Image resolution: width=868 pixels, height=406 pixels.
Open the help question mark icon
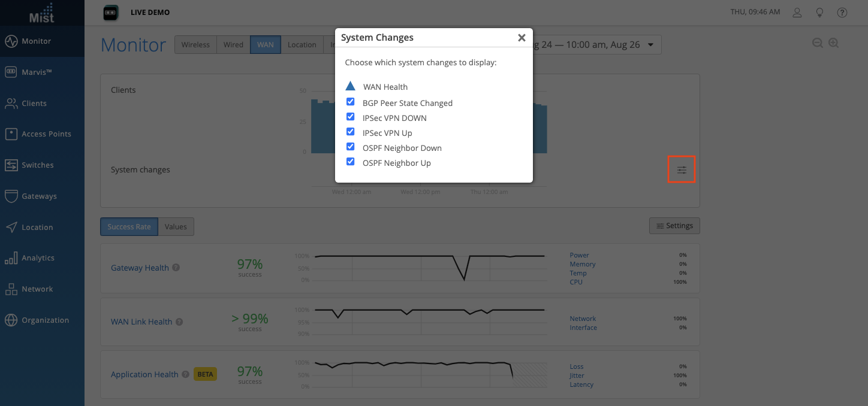[x=842, y=12]
